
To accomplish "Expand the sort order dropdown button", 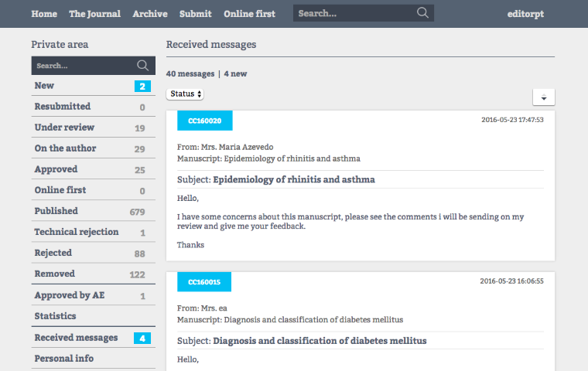I will pyautogui.click(x=543, y=97).
